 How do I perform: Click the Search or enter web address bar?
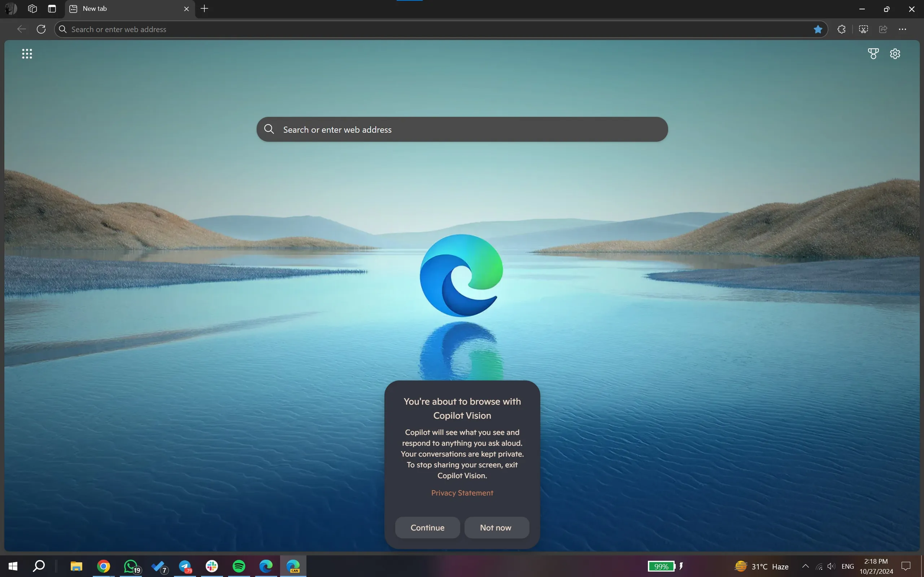point(462,129)
